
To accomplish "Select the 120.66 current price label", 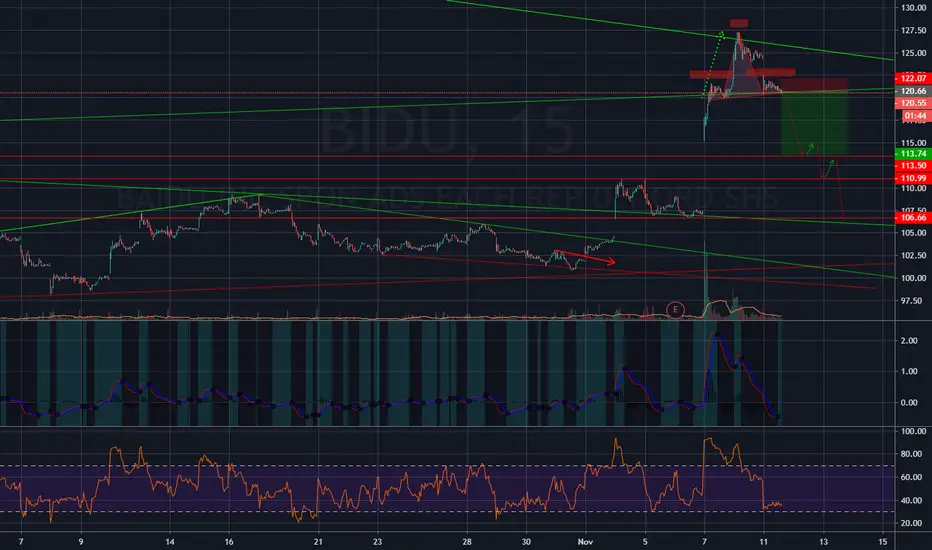I will click(913, 91).
